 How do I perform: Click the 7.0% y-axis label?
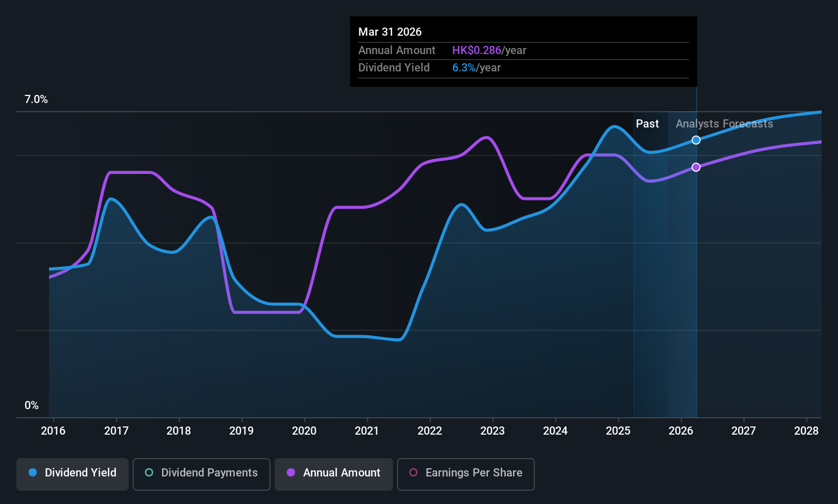coord(36,99)
